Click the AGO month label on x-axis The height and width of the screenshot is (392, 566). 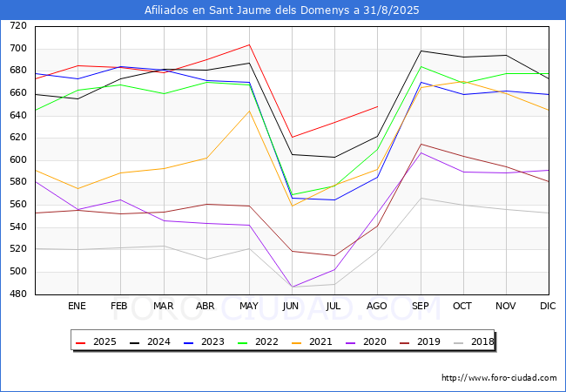pos(377,307)
